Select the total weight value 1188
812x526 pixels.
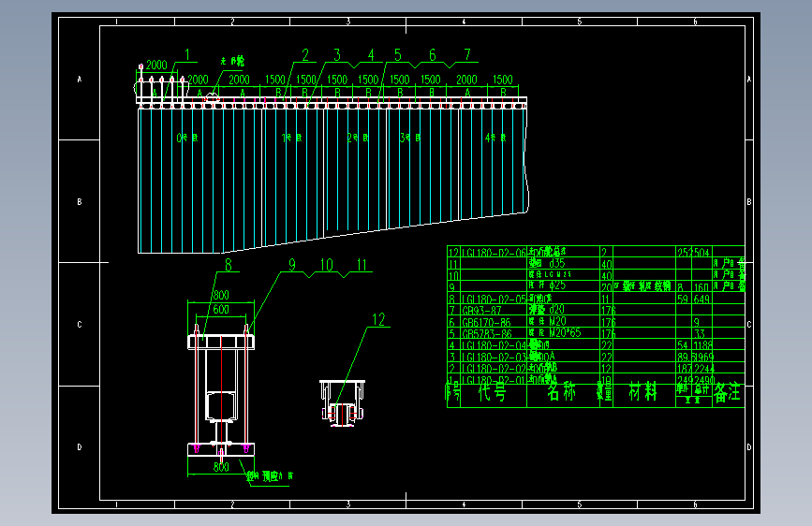pos(702,345)
